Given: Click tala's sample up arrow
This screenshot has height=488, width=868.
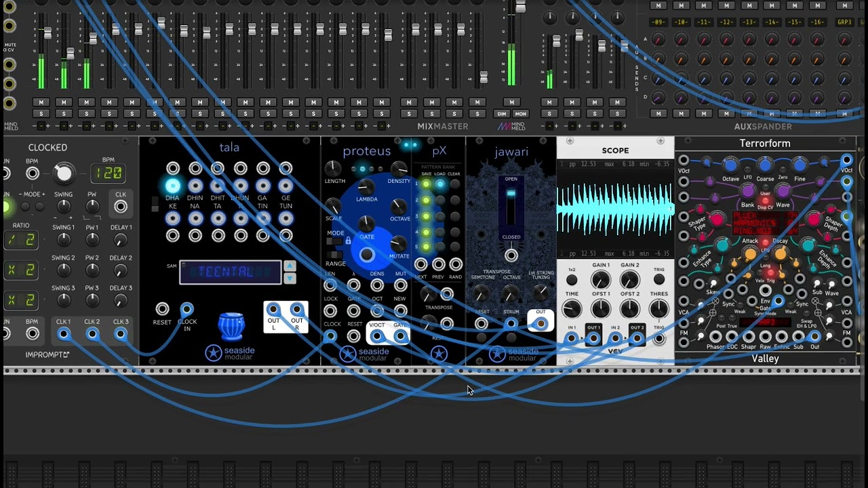Looking at the screenshot, I should tap(290, 266).
